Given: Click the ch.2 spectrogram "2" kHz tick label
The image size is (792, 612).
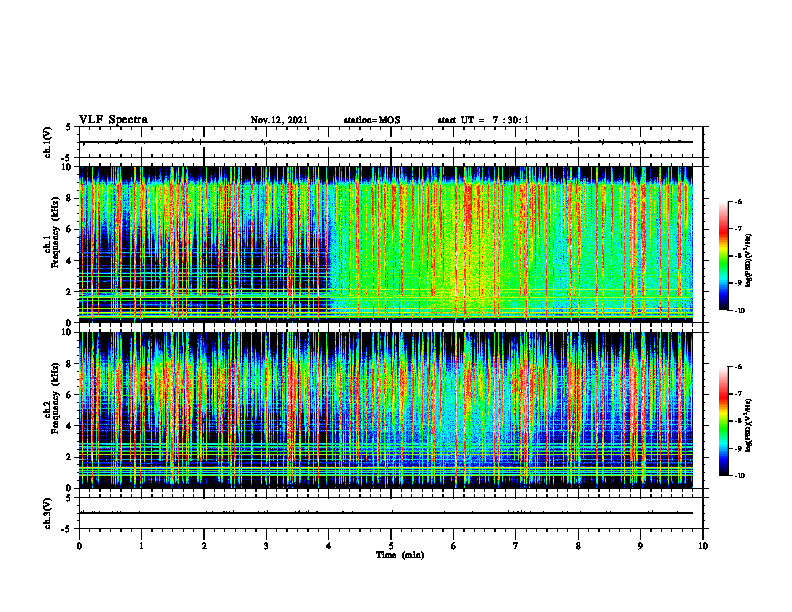Looking at the screenshot, I should [x=70, y=457].
